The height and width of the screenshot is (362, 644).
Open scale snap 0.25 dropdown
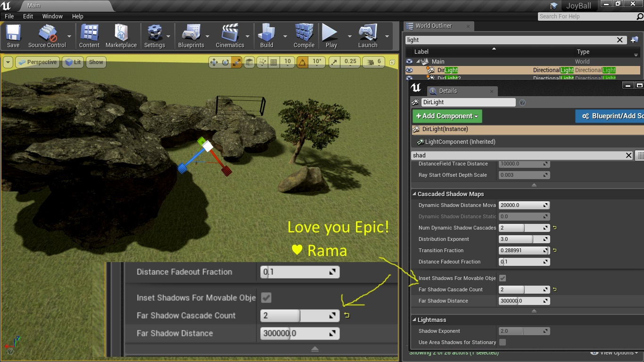350,62
